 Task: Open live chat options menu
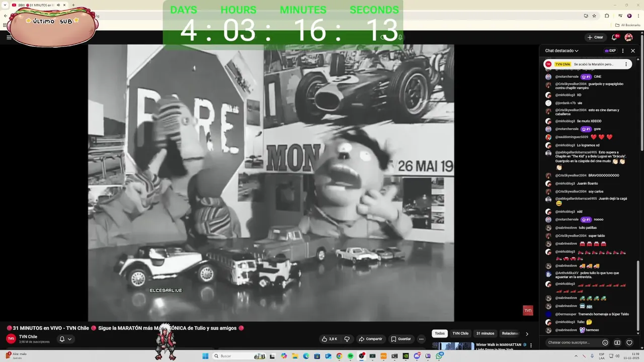[x=623, y=51]
